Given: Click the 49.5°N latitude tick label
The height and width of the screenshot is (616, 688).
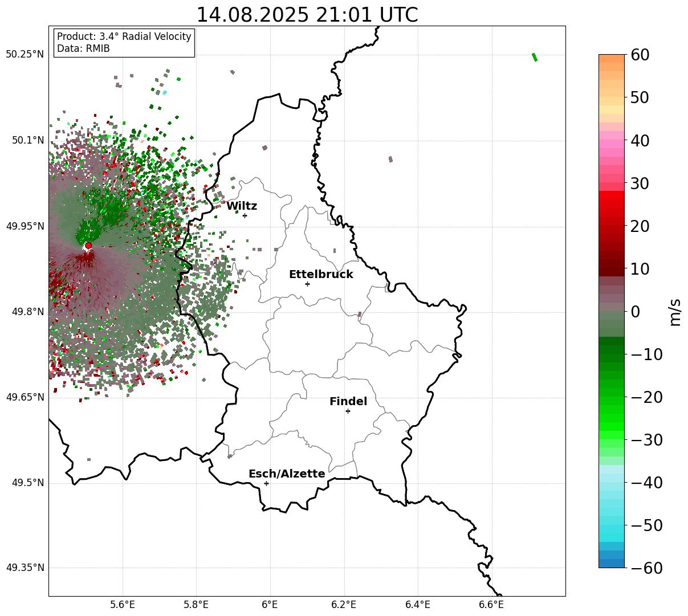Looking at the screenshot, I should 27,483.
